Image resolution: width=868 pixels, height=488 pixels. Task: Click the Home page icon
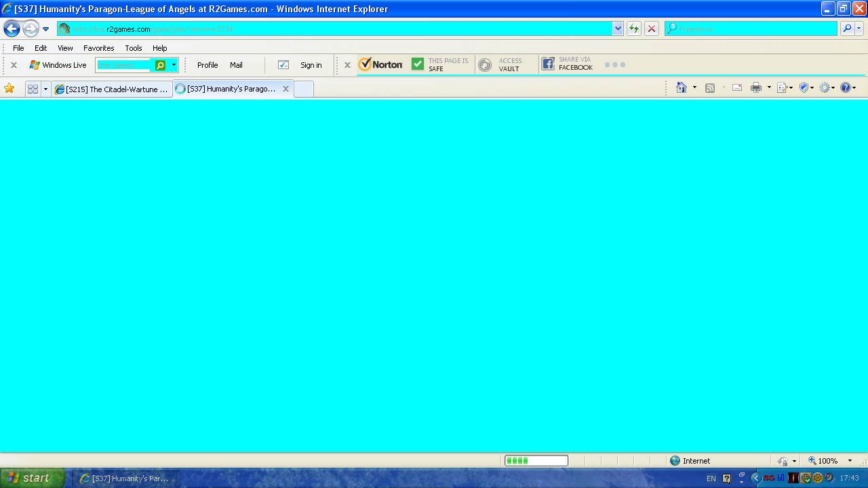[x=682, y=87]
